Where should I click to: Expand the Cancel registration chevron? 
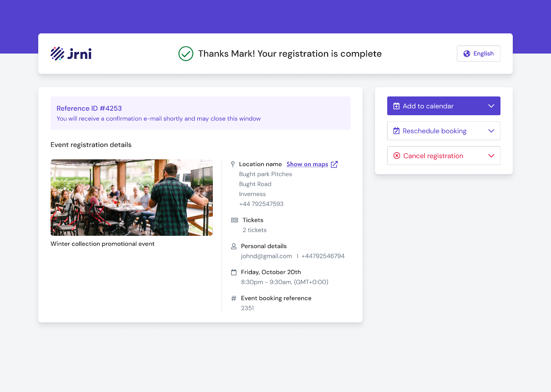491,156
